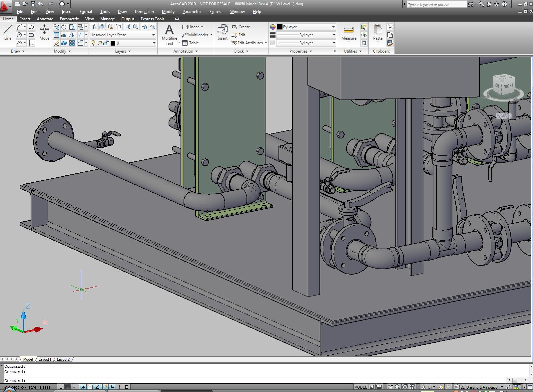This screenshot has width=533, height=392.
Task: Click the Edit Attributes button
Action: (x=248, y=43)
